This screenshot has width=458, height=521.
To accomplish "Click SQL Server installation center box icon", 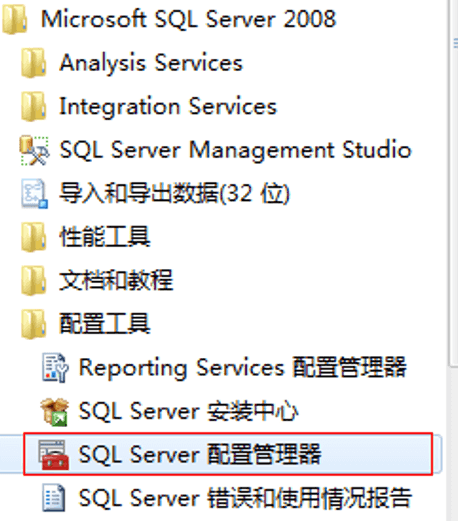I will (55, 412).
